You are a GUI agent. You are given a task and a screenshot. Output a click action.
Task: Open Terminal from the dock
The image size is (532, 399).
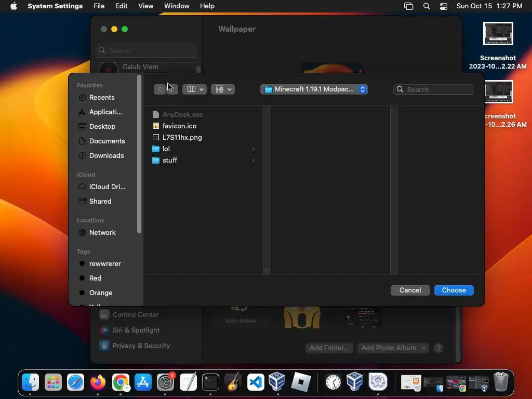210,382
